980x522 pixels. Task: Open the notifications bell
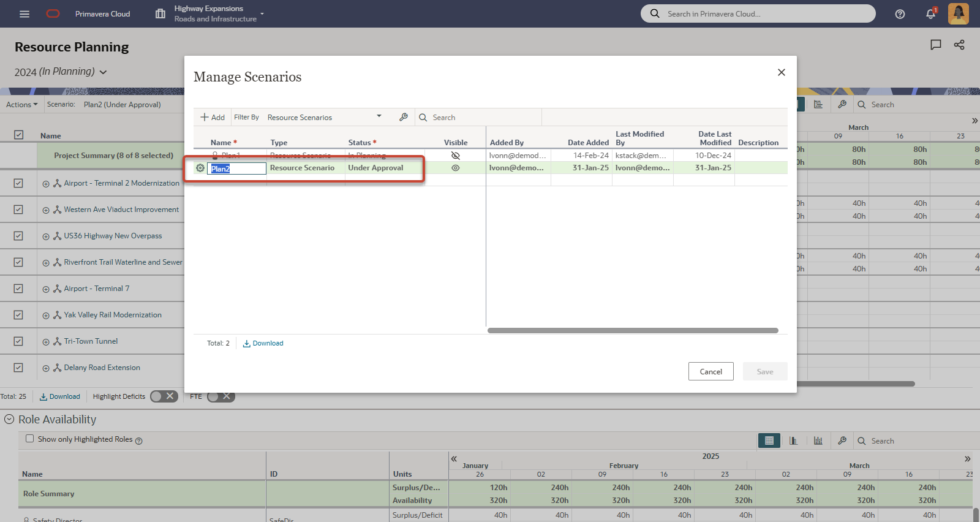tap(930, 13)
